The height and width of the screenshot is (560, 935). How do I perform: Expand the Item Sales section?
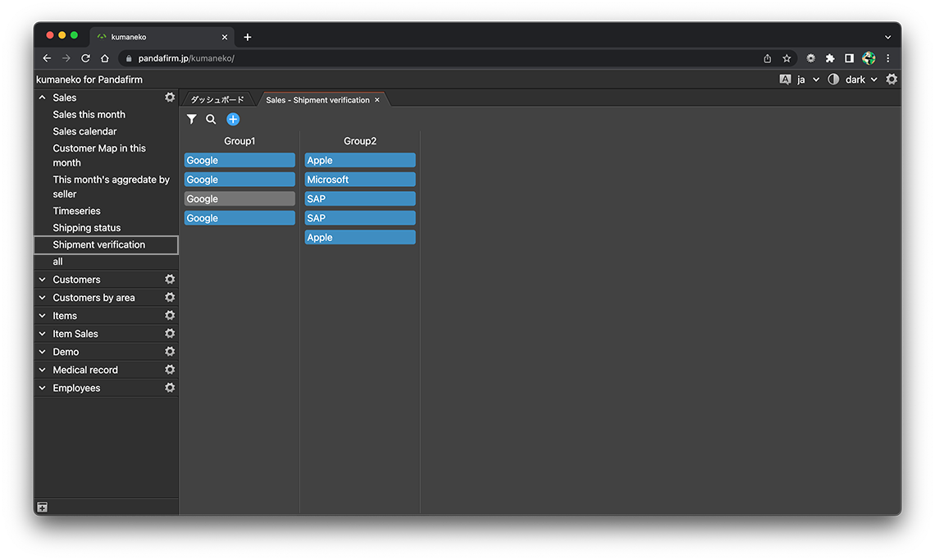click(43, 334)
